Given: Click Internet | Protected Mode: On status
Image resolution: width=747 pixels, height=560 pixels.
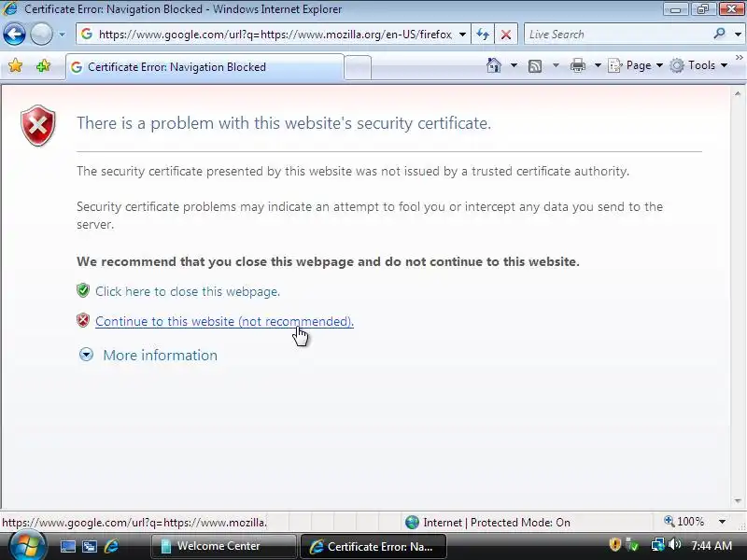Looking at the screenshot, I should point(497,523).
